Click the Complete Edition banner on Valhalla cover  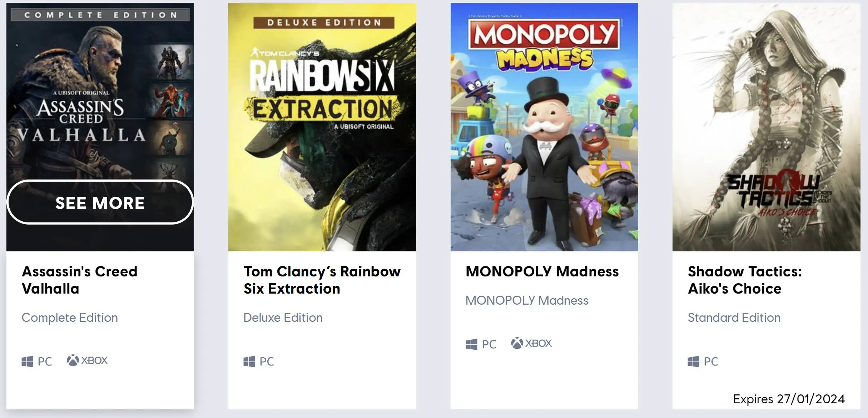coord(100,15)
